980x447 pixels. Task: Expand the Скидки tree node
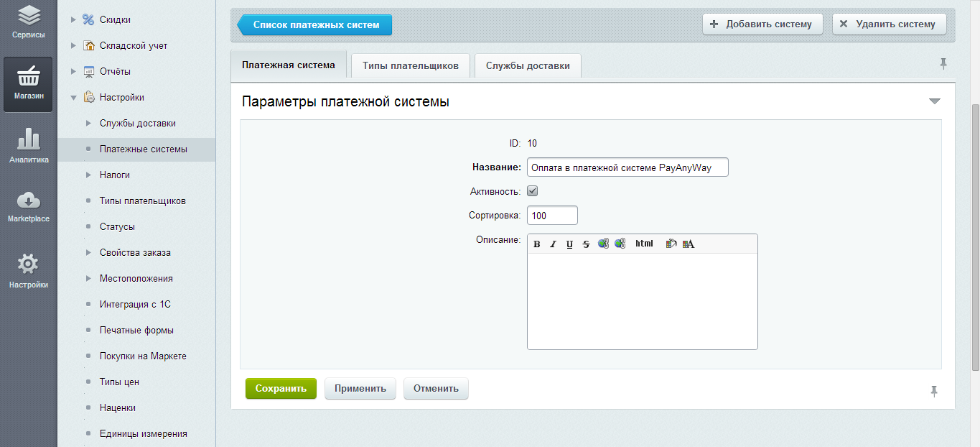73,19
